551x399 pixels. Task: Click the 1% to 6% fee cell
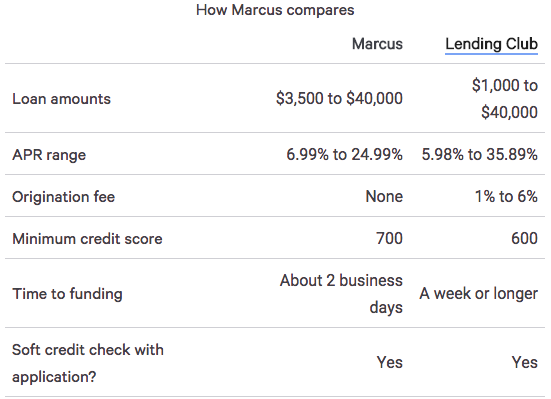pos(506,196)
